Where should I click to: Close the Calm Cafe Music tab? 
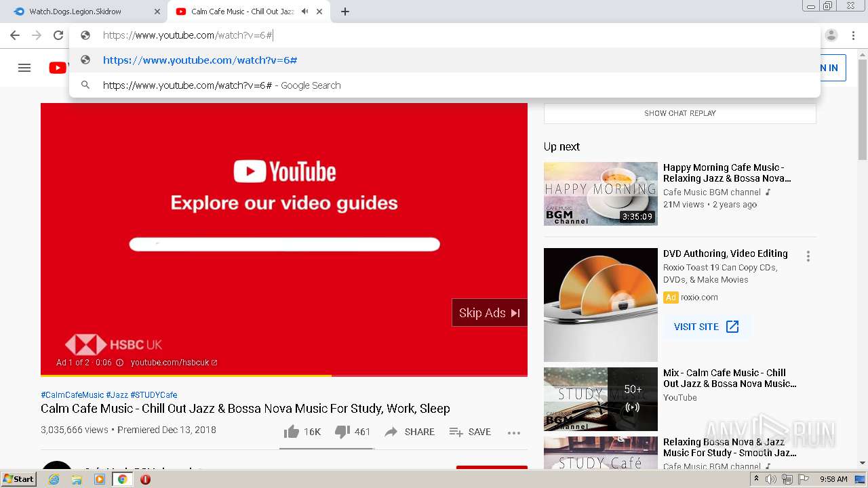pos(319,12)
